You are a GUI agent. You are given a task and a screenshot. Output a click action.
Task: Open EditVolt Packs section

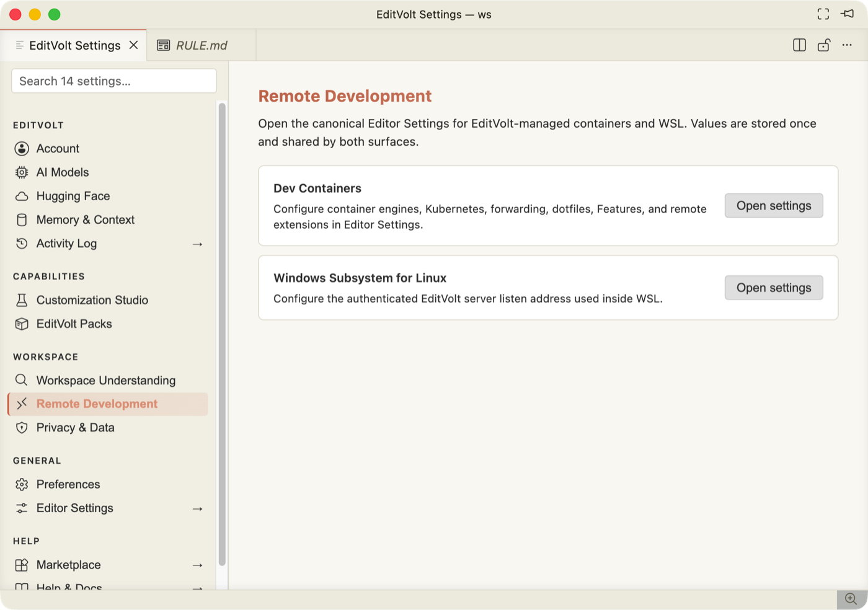tap(108, 324)
